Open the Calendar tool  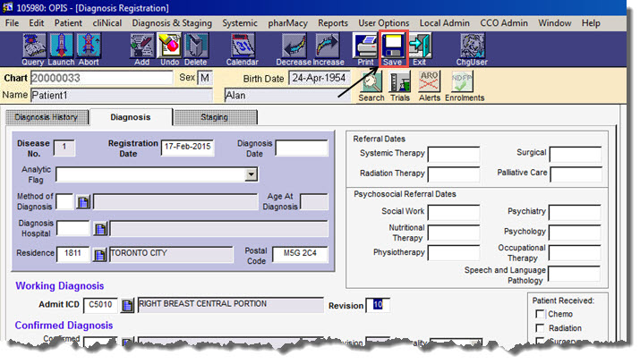point(242,48)
